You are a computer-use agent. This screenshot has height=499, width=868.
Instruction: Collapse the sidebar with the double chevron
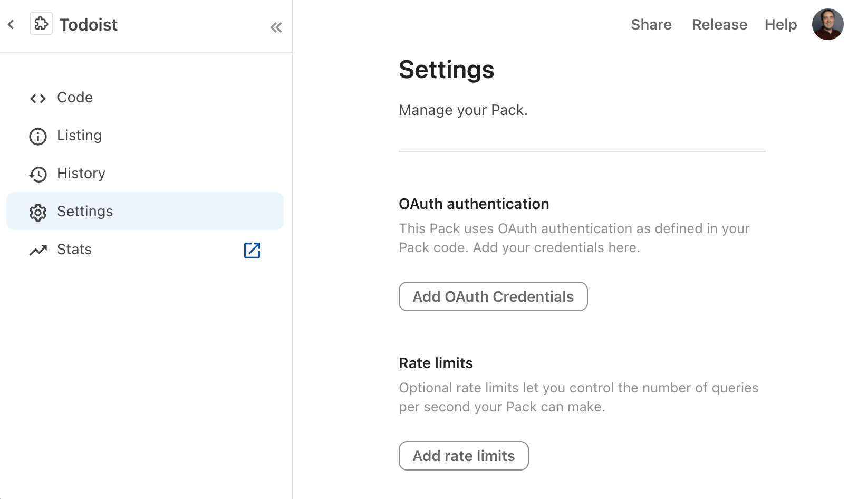click(276, 27)
